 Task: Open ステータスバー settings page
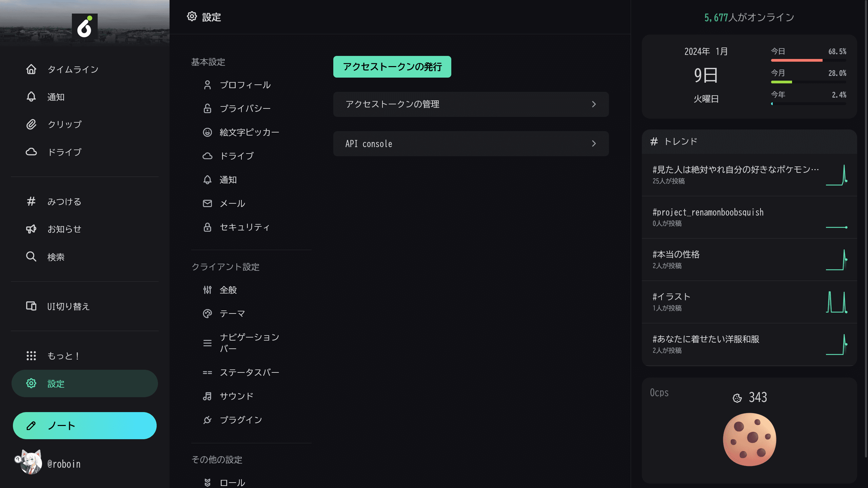tap(251, 372)
